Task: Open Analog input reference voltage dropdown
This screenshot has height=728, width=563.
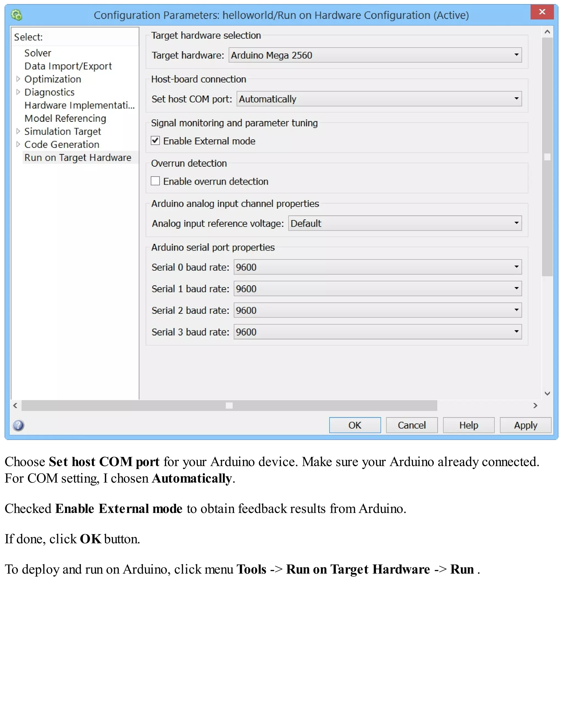Action: pyautogui.click(x=405, y=223)
